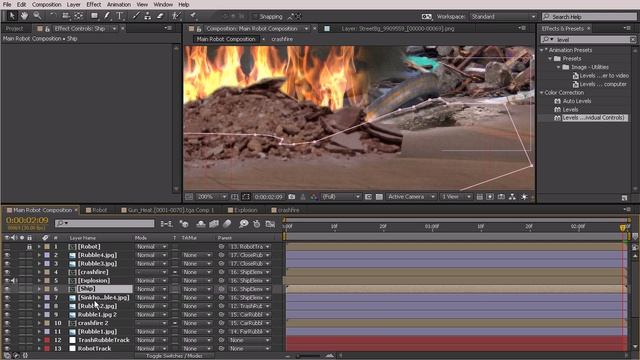Open Parent dropdown for Robot layer
The image size is (640, 360).
click(x=249, y=247)
